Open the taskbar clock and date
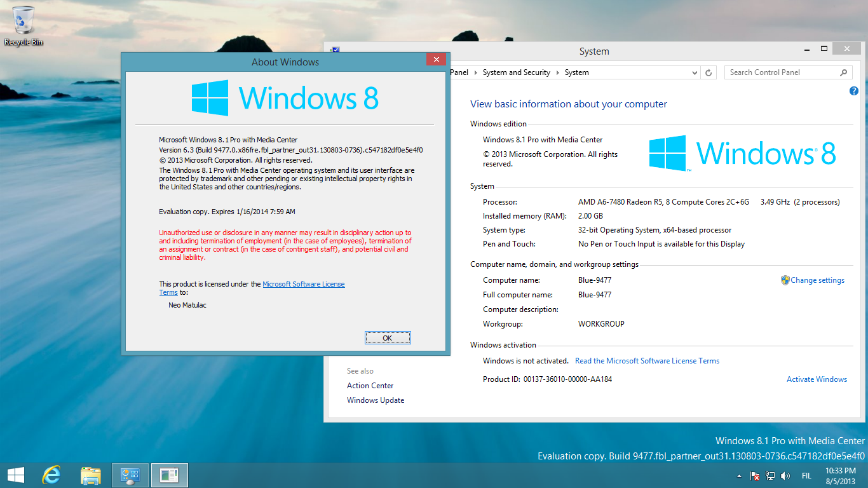 click(841, 475)
